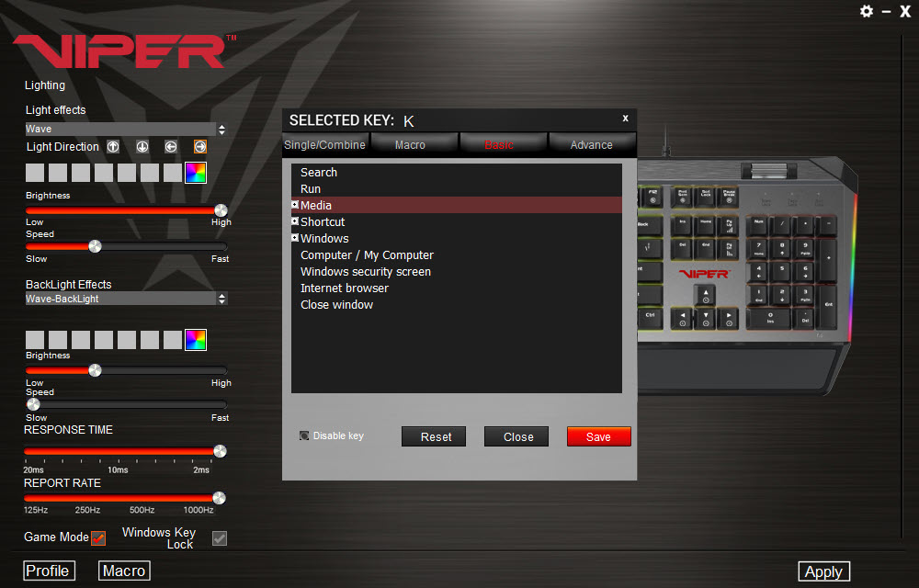Screen dimensions: 919x588
Task: Toggle Windows Key Lock checkbox
Action: (220, 537)
